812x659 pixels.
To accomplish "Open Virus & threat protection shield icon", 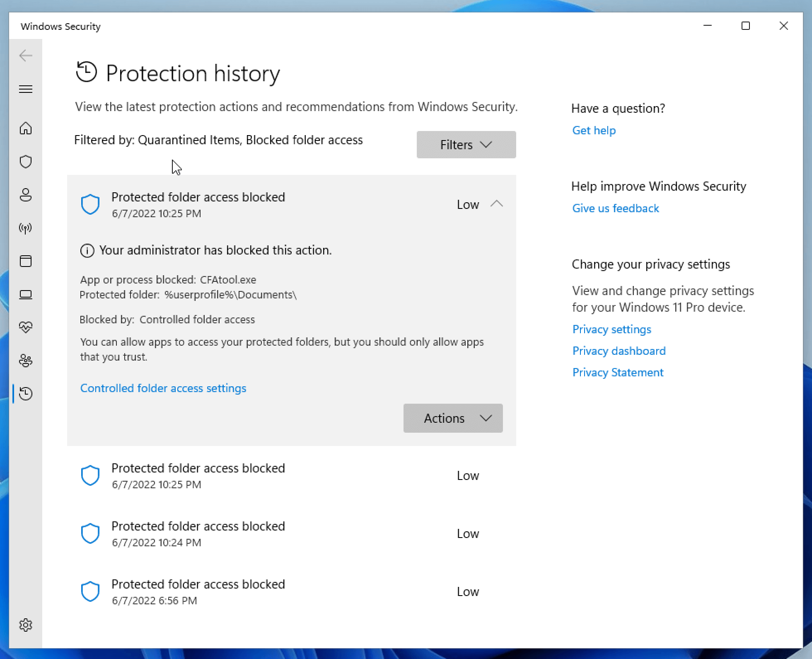I will click(26, 162).
